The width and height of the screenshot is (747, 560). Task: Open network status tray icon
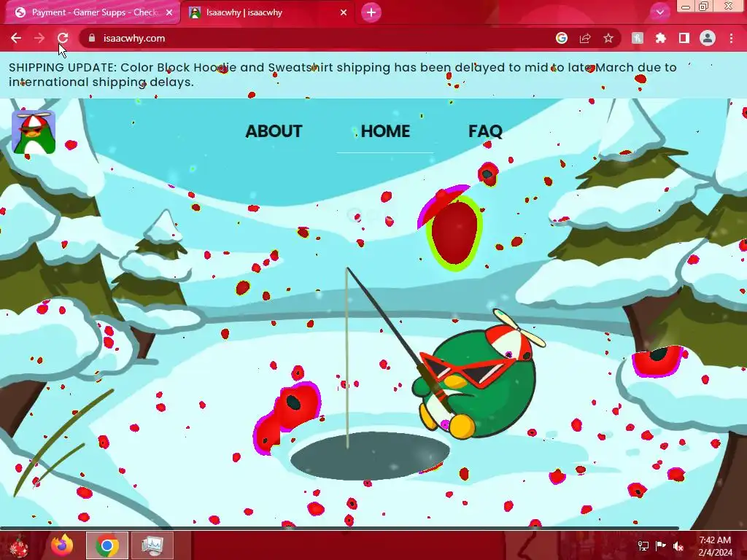coord(643,545)
